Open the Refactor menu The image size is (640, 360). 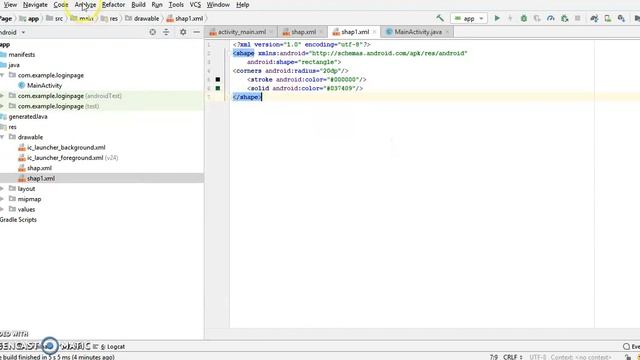pos(113,5)
